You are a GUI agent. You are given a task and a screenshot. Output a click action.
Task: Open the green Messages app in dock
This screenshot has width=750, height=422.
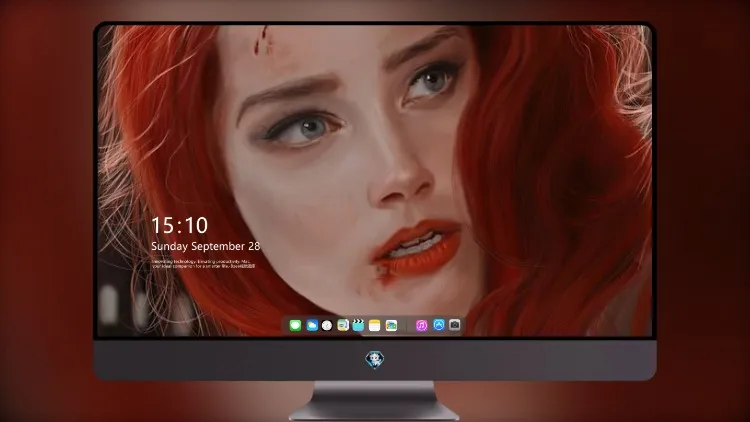tap(295, 325)
